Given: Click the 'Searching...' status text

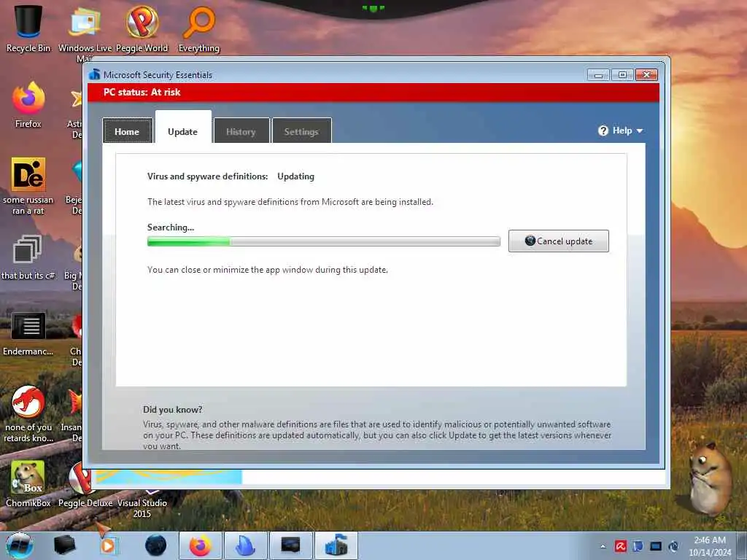Looking at the screenshot, I should click(171, 227).
